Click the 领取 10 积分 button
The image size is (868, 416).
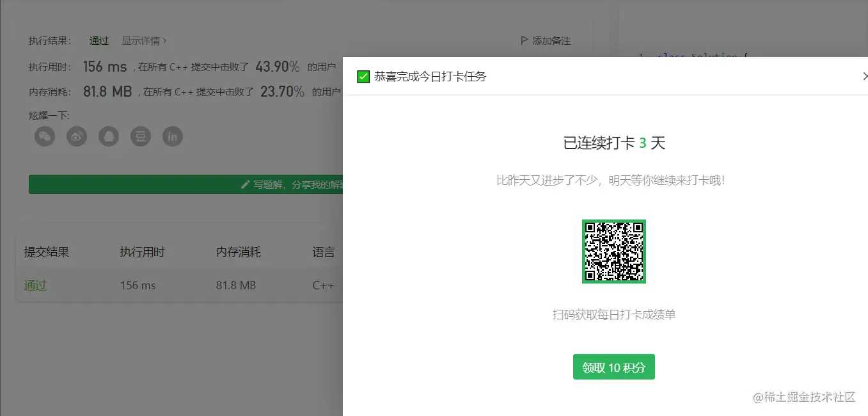pos(614,367)
